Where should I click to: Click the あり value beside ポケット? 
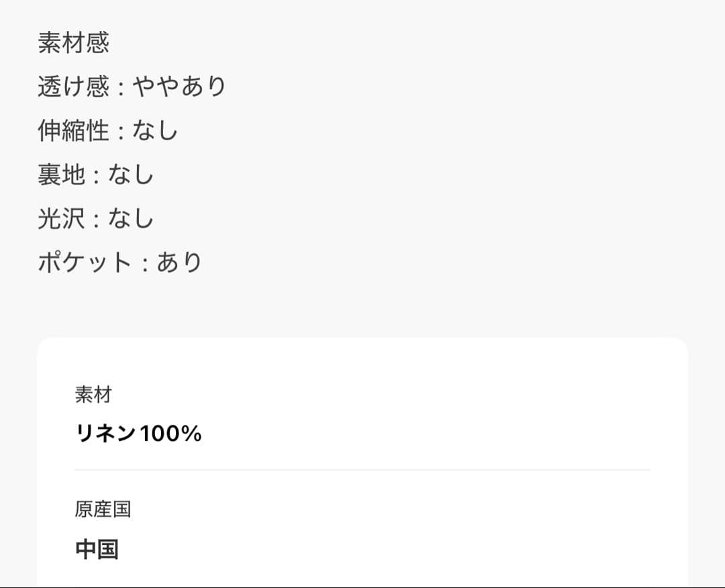click(x=180, y=262)
